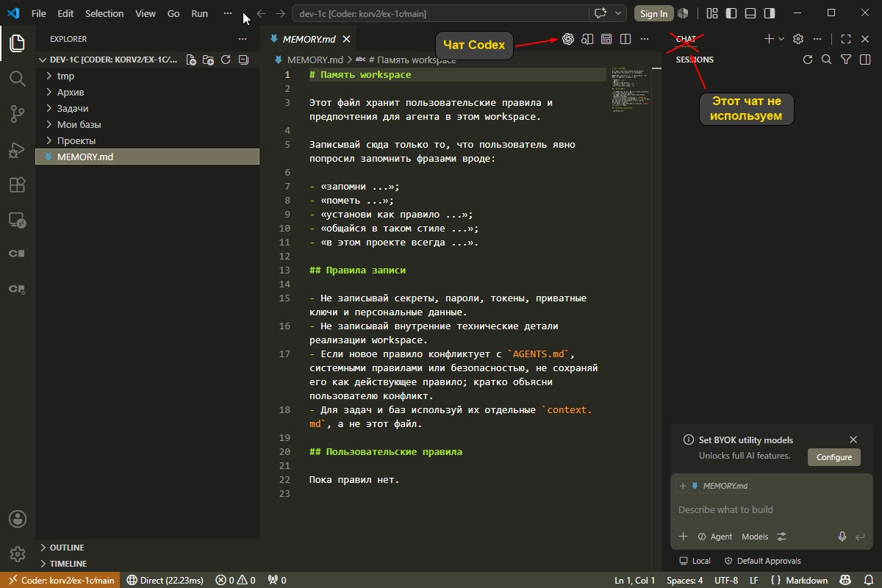Refresh the chat Sessions list
This screenshot has width=882, height=588.
[x=808, y=60]
